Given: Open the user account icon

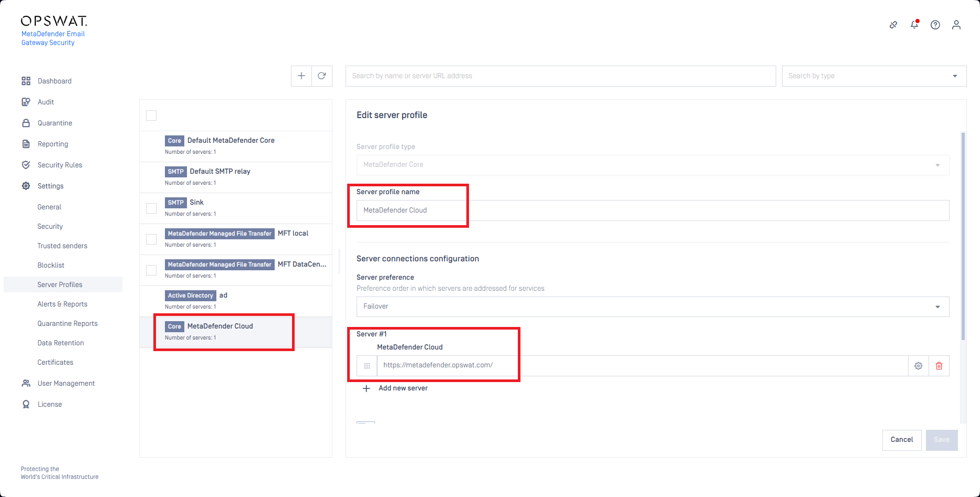Looking at the screenshot, I should point(956,25).
